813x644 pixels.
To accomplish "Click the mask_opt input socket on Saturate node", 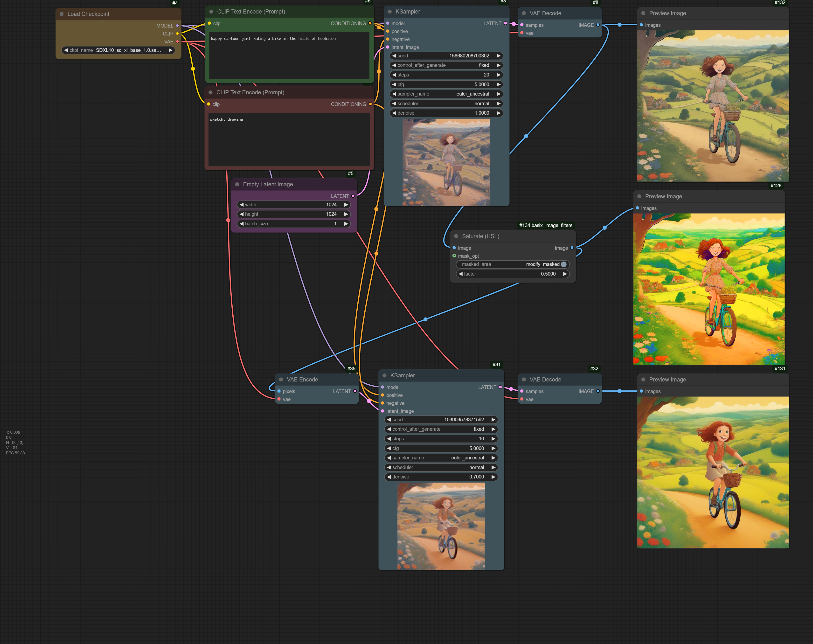I will pos(454,256).
